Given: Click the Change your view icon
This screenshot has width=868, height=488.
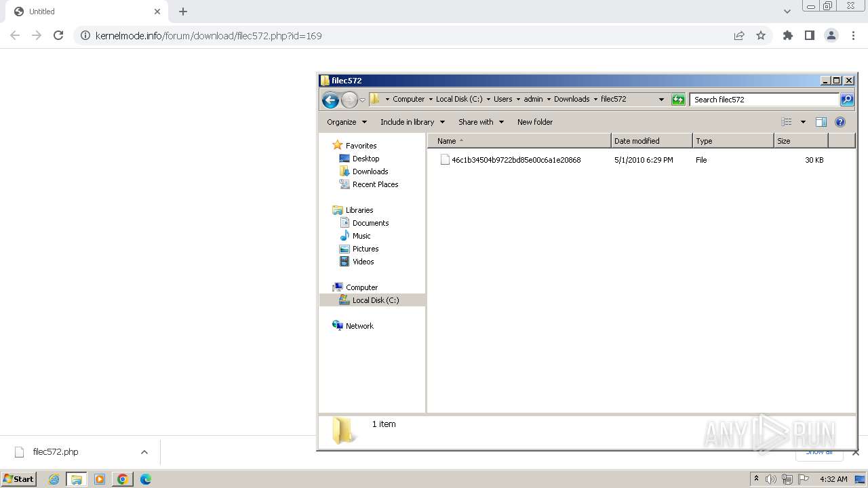Looking at the screenshot, I should point(787,122).
